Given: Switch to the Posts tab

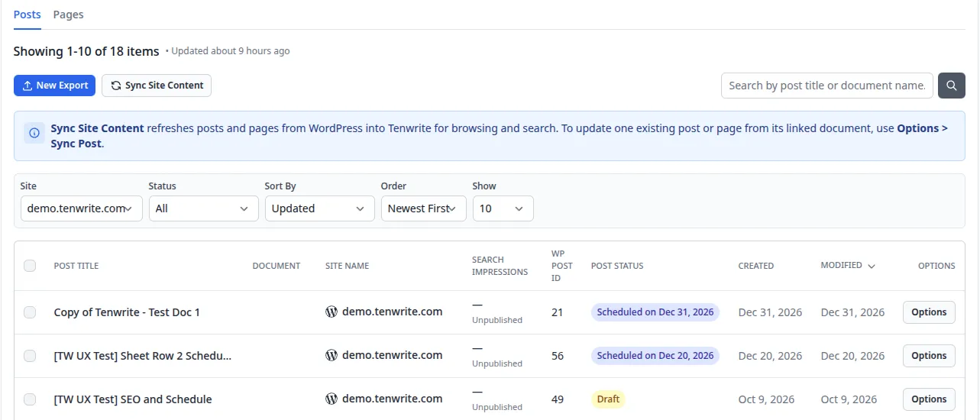Looking at the screenshot, I should [x=27, y=15].
